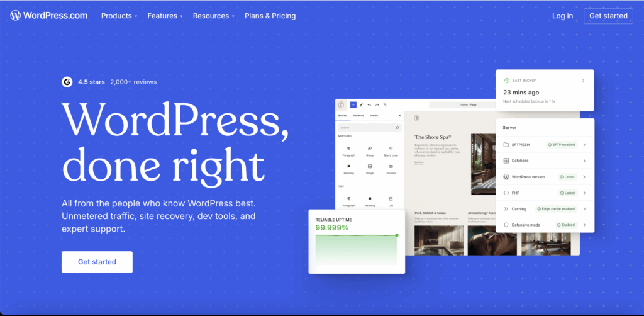Image resolution: width=644 pixels, height=316 pixels.
Task: Click the Edge cache enabled badge
Action: coord(556,209)
